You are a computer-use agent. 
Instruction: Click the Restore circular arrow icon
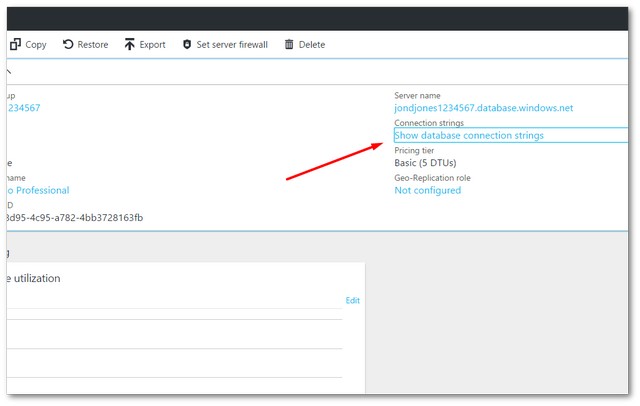(x=68, y=45)
